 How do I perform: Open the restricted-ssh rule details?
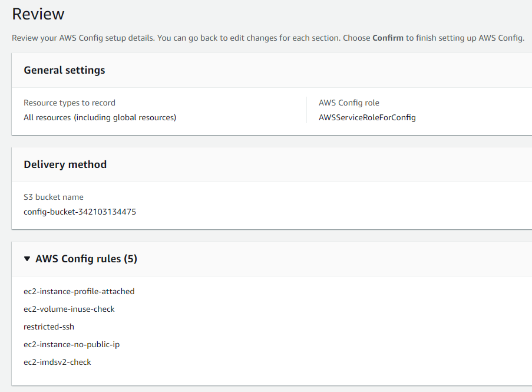[x=49, y=327]
